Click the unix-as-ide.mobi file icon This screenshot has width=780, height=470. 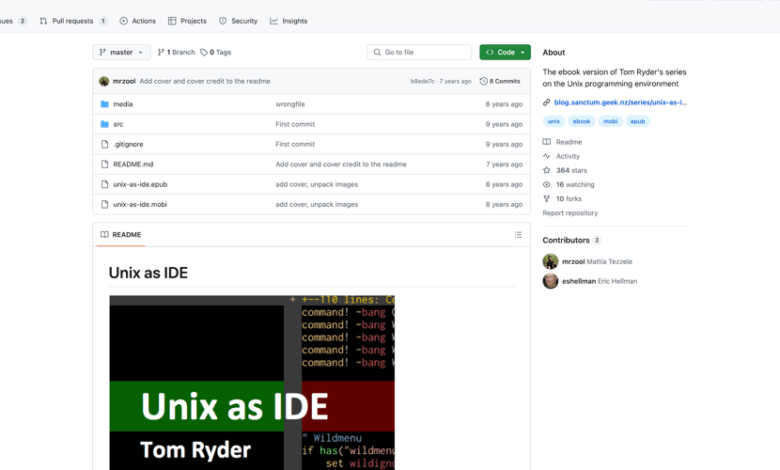(104, 204)
